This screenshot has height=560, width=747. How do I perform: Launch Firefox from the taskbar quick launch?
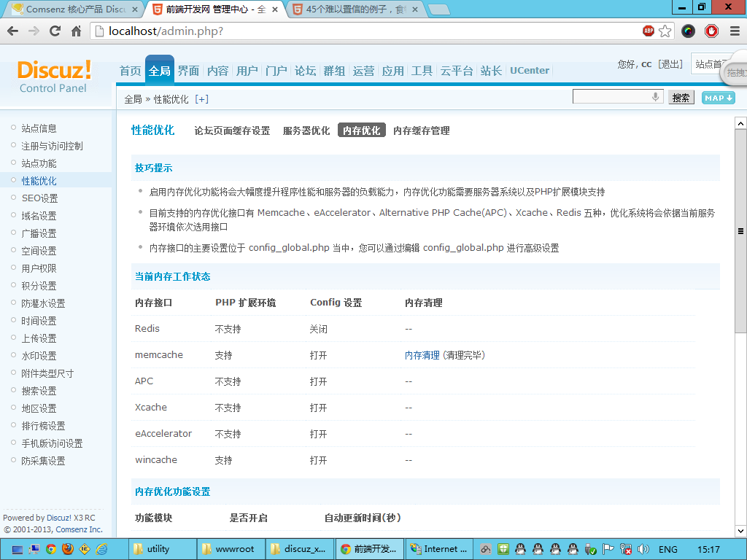(68, 549)
